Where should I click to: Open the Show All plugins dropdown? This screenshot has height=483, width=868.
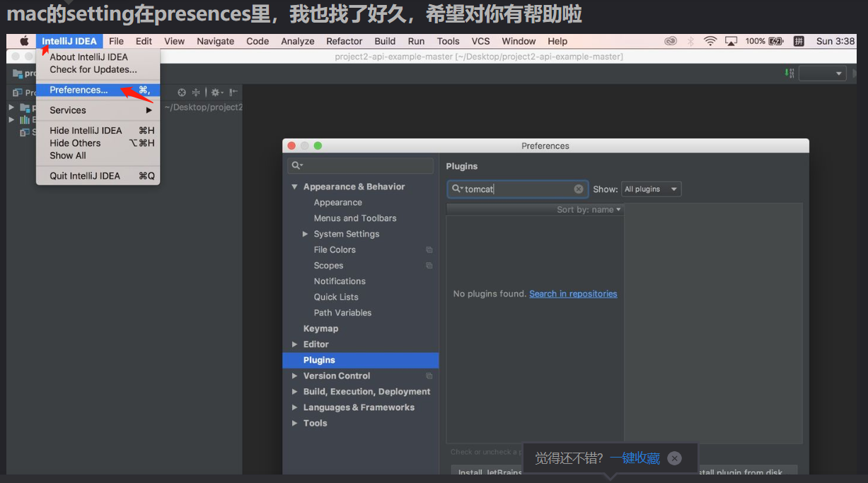[x=651, y=189]
